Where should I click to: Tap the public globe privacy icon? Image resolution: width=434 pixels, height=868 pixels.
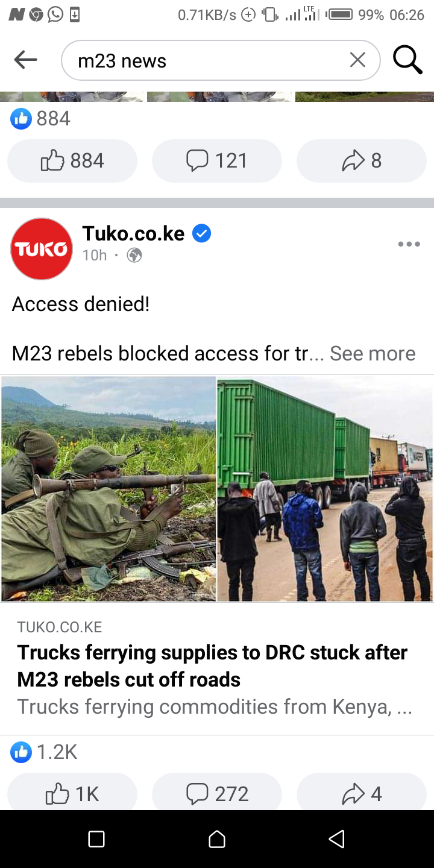coord(134,256)
